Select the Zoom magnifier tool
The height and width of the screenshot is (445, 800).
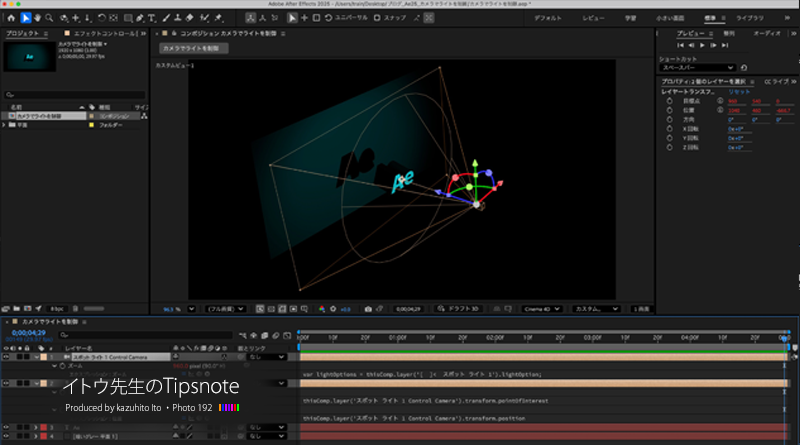click(x=50, y=18)
